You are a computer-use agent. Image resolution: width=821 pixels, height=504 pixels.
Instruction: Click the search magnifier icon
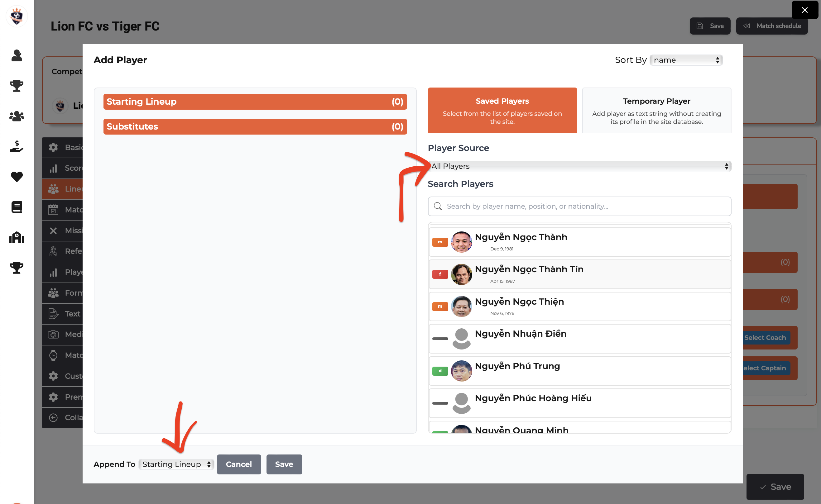coord(438,206)
